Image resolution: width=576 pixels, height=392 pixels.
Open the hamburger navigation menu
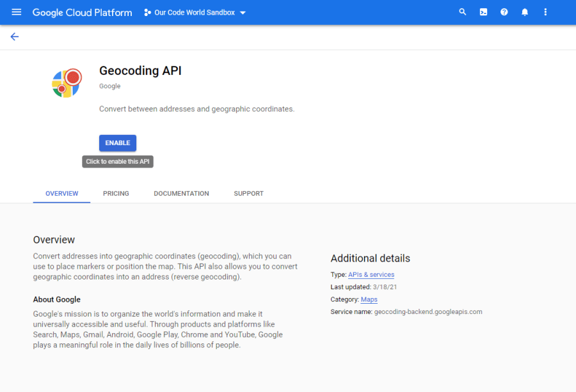click(16, 12)
